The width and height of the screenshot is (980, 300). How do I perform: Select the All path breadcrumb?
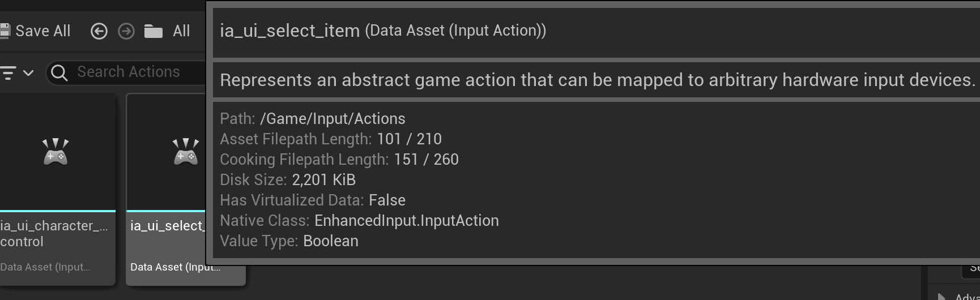tap(181, 31)
